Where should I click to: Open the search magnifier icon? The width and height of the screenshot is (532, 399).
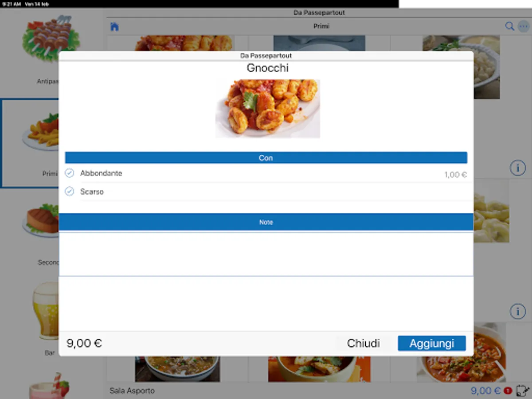pyautogui.click(x=510, y=26)
